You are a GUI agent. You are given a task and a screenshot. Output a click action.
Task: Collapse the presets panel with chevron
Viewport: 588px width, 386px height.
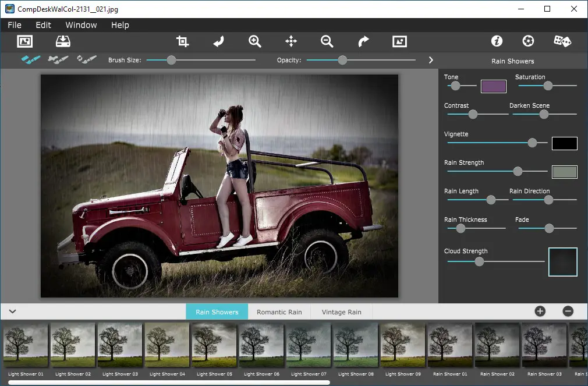[12, 311]
